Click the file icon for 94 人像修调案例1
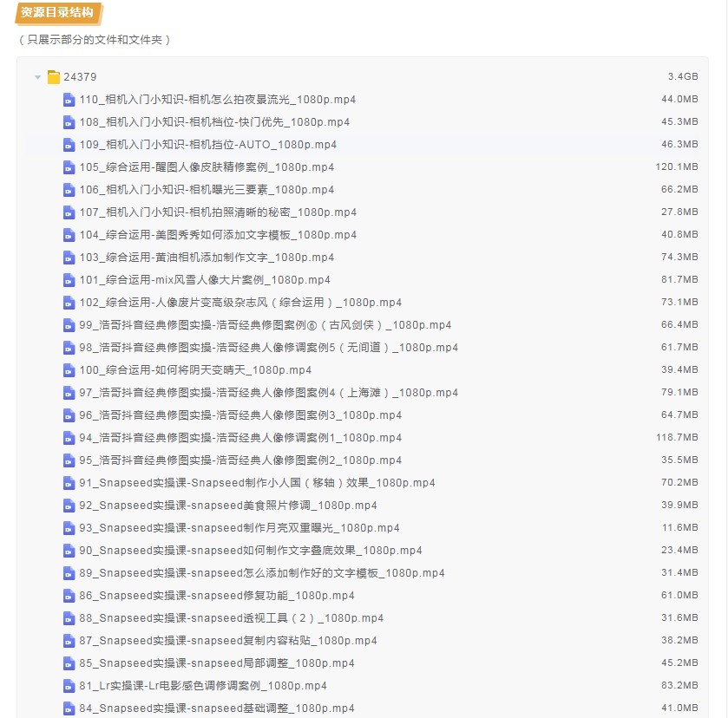The height and width of the screenshot is (718, 728). click(69, 438)
